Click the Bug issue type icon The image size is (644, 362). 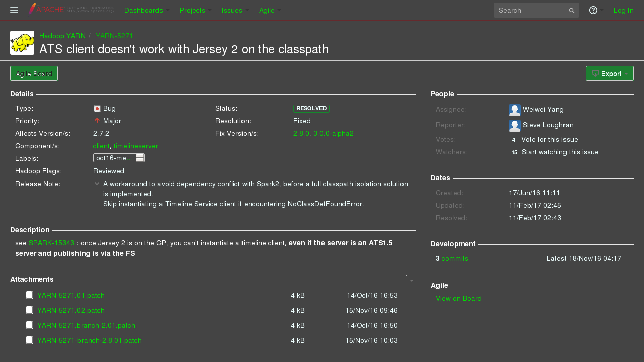coord(97,108)
